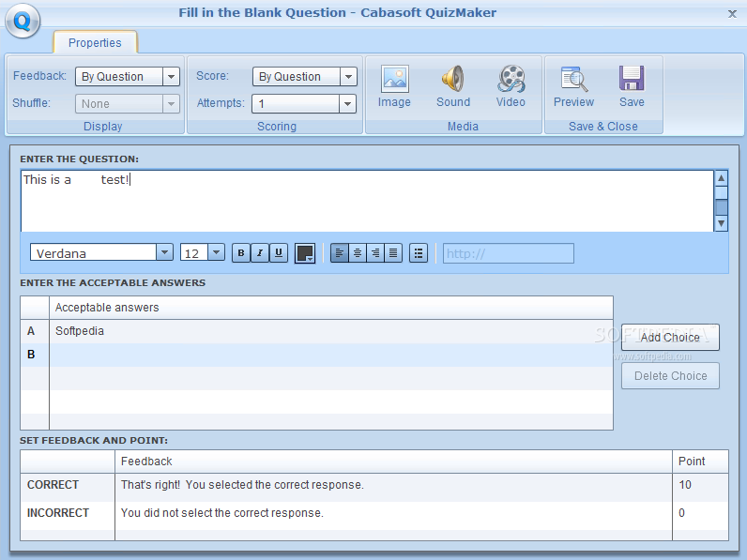Open the disabled Shuffle dropdown
Viewport: 747px width, 560px height.
pyautogui.click(x=171, y=104)
